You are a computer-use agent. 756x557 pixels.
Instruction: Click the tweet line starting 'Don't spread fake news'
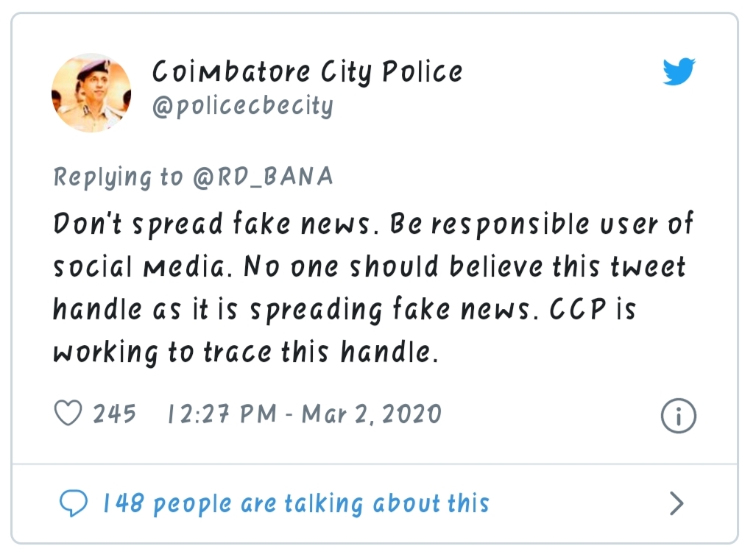click(373, 224)
